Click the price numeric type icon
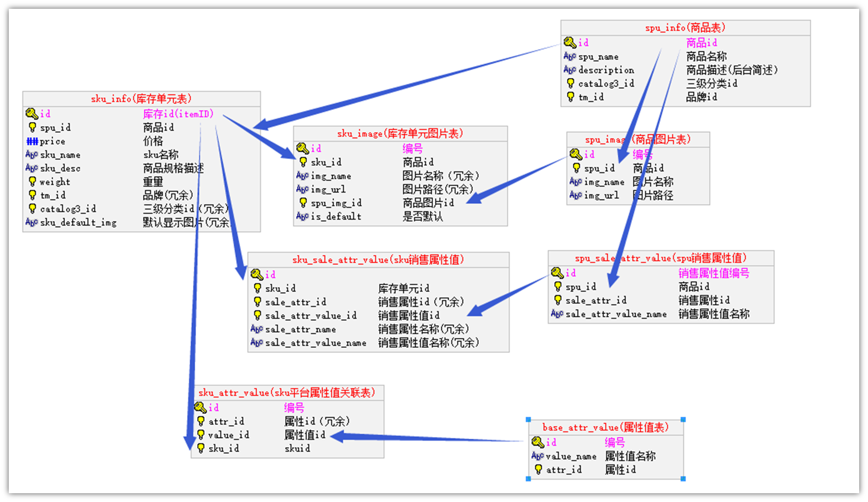 32,141
